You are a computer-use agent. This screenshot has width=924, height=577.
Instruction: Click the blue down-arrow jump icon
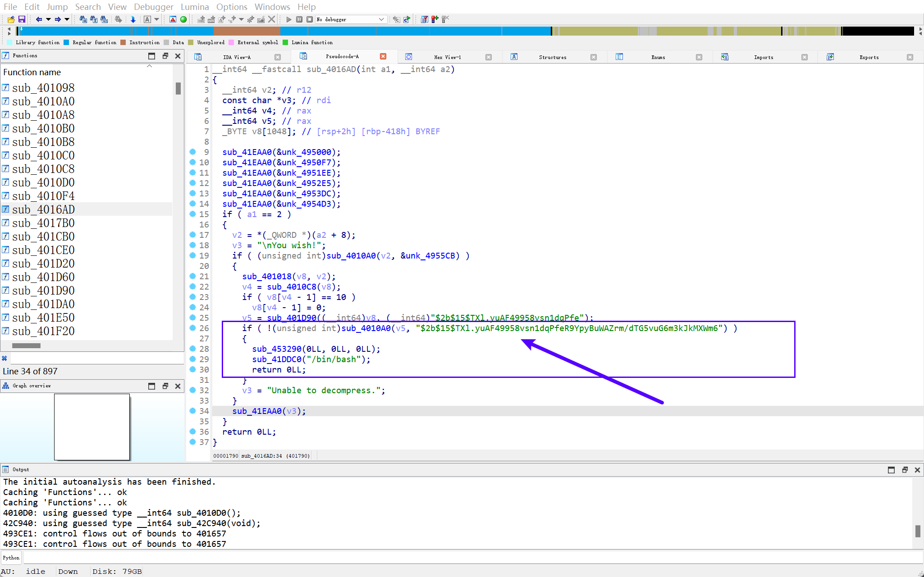[133, 19]
